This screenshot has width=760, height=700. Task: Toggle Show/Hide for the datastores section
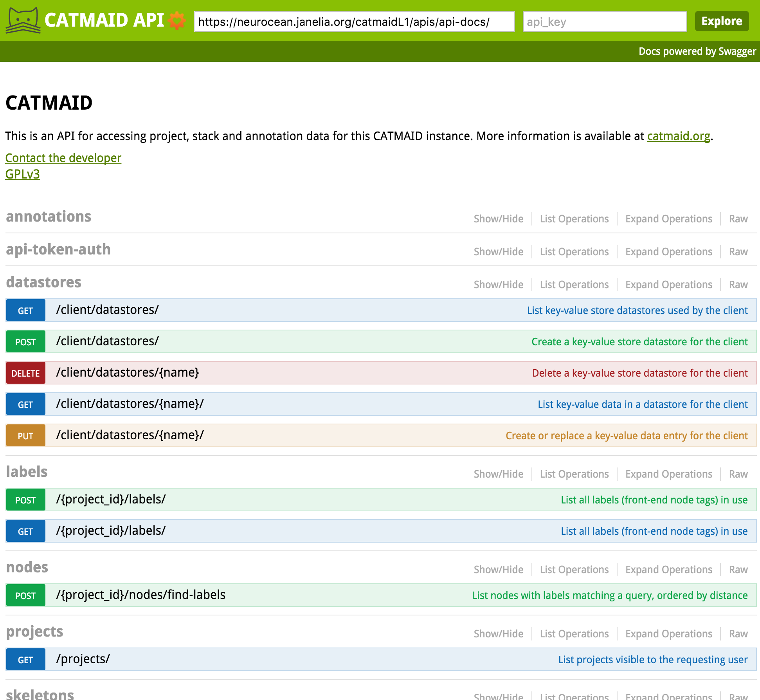498,285
